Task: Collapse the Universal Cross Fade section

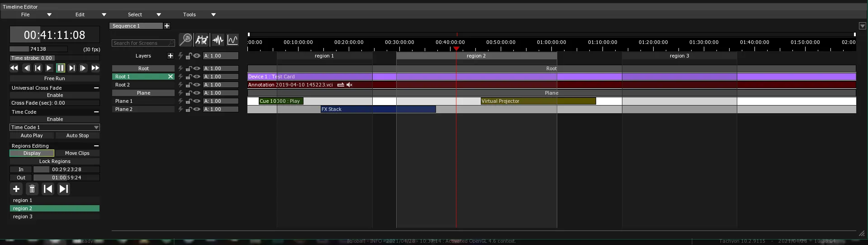Action: coord(96,88)
